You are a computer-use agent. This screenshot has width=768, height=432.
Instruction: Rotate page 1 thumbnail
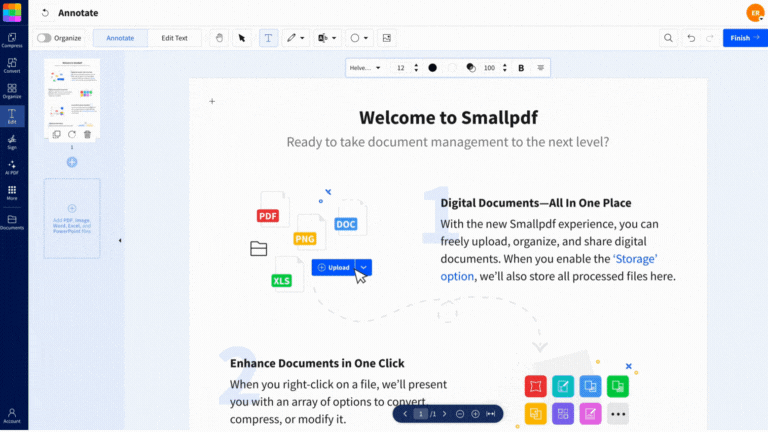72,134
